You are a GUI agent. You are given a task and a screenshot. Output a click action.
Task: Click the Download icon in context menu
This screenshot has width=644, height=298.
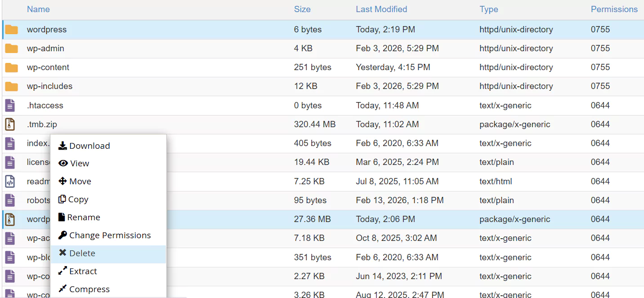click(x=63, y=146)
